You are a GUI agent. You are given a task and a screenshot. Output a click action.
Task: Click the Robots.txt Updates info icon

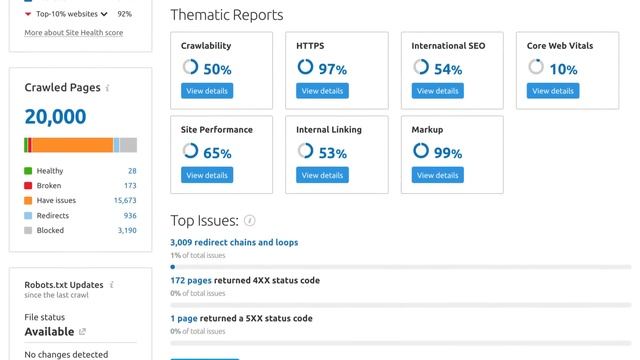pos(111,284)
